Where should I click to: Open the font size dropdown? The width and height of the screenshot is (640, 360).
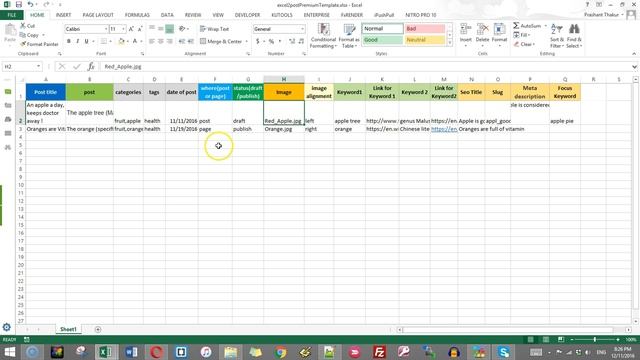[x=123, y=29]
